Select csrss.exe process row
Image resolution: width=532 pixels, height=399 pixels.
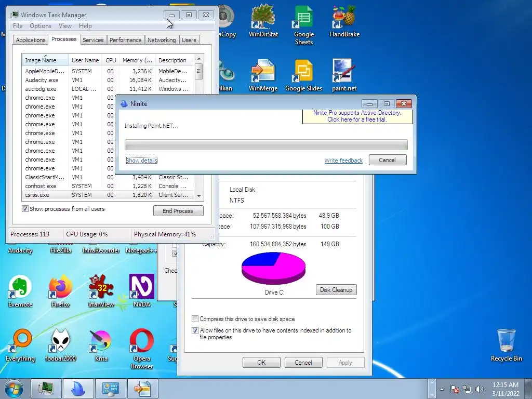click(108, 195)
